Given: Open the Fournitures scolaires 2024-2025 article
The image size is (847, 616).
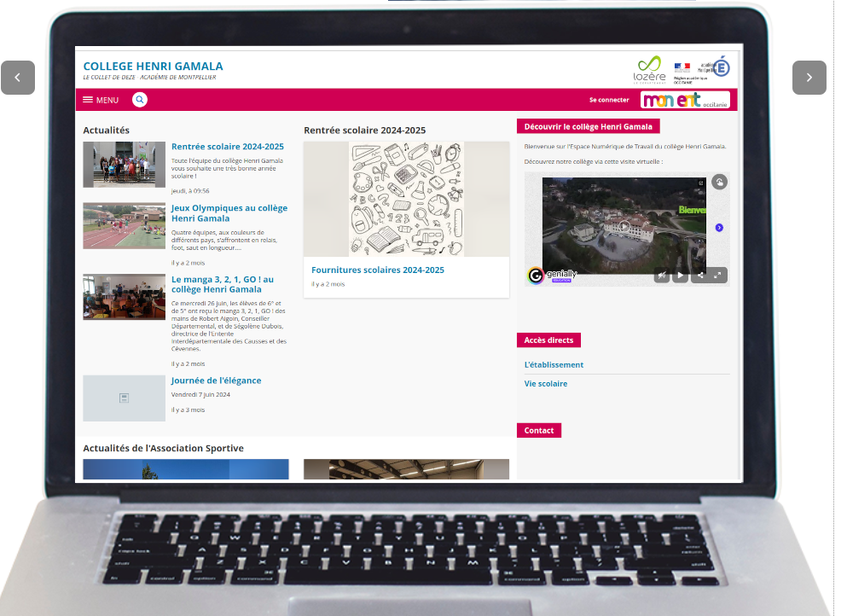Looking at the screenshot, I should 378,270.
